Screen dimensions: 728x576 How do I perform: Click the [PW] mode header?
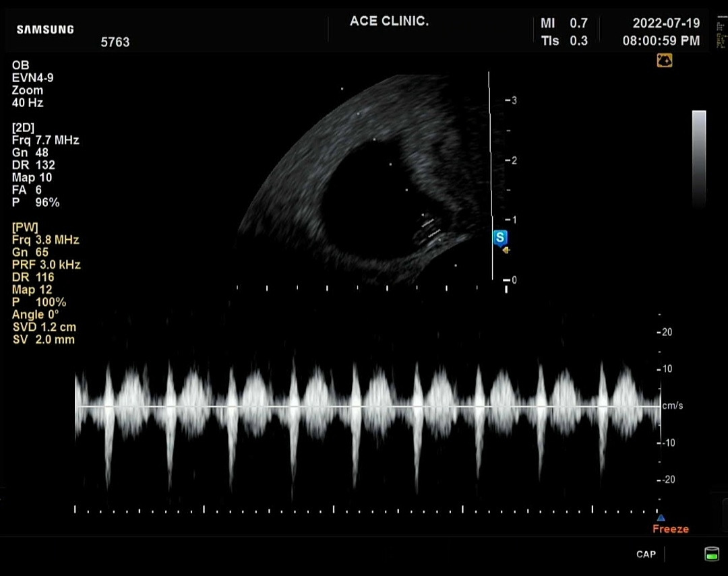pos(25,228)
